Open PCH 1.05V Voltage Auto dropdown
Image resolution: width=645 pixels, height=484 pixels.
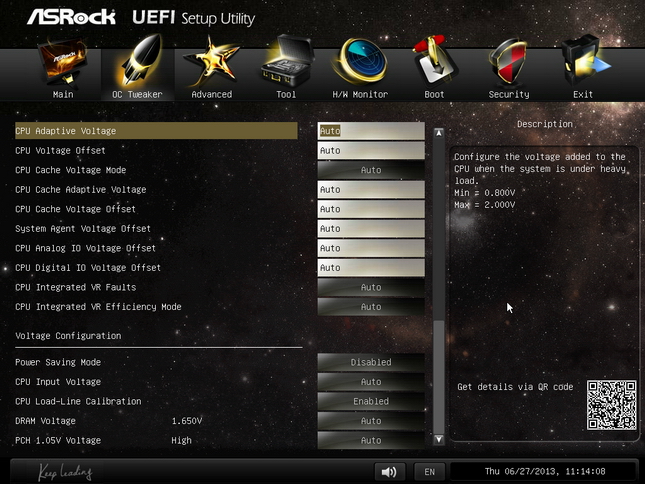point(371,440)
